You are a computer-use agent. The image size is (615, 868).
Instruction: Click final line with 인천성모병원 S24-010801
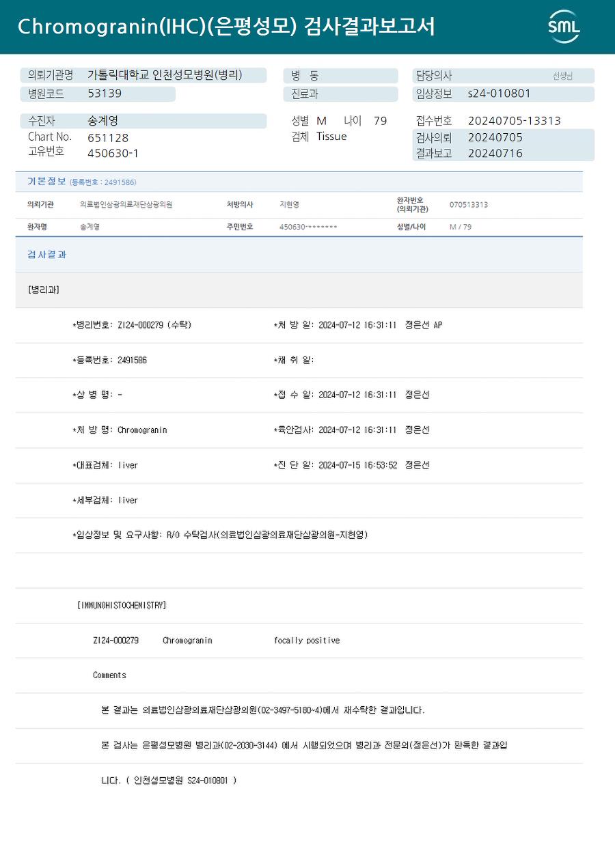click(x=169, y=781)
